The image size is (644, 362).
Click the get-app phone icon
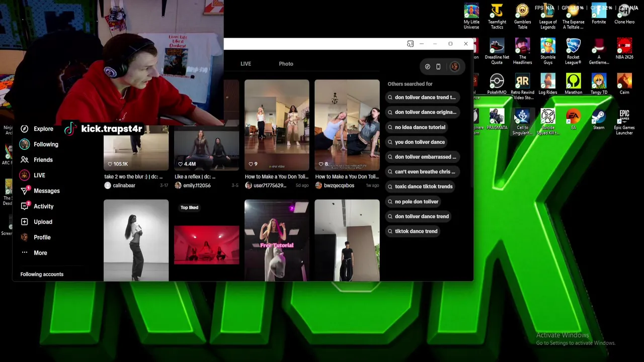pos(438,66)
